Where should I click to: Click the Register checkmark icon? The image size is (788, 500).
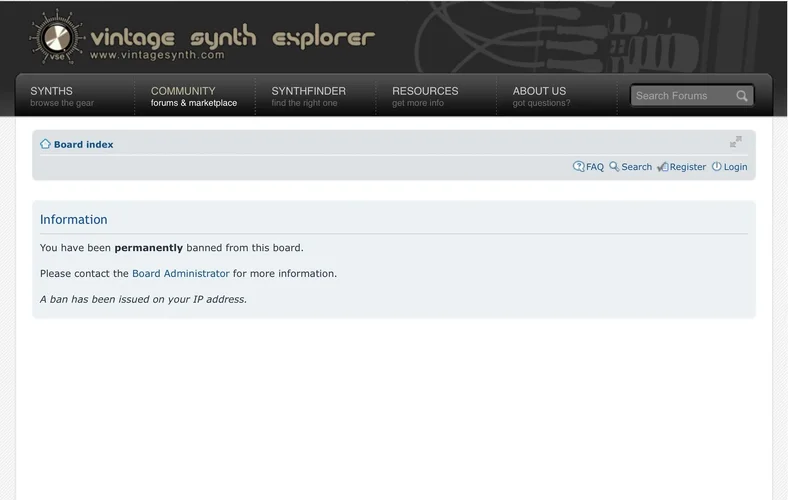pyautogui.click(x=662, y=167)
